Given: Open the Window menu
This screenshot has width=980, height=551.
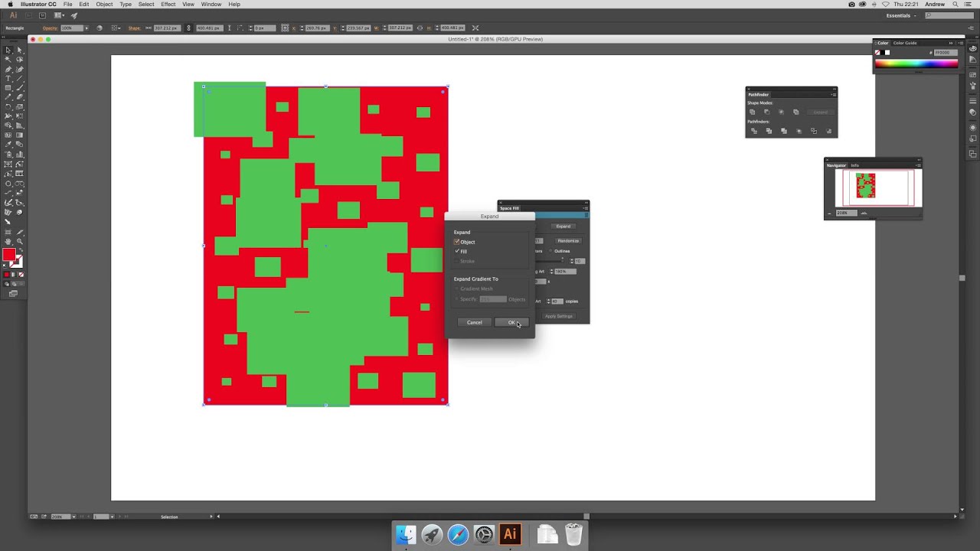Looking at the screenshot, I should point(211,5).
